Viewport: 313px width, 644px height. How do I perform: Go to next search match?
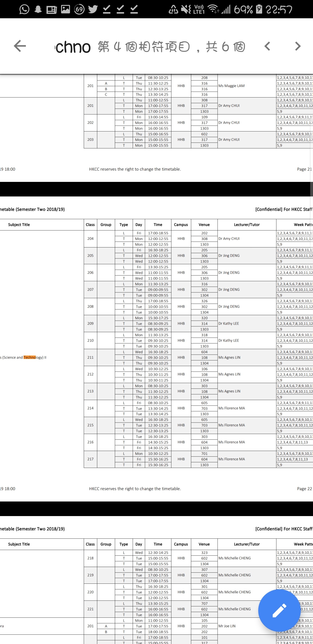click(298, 46)
